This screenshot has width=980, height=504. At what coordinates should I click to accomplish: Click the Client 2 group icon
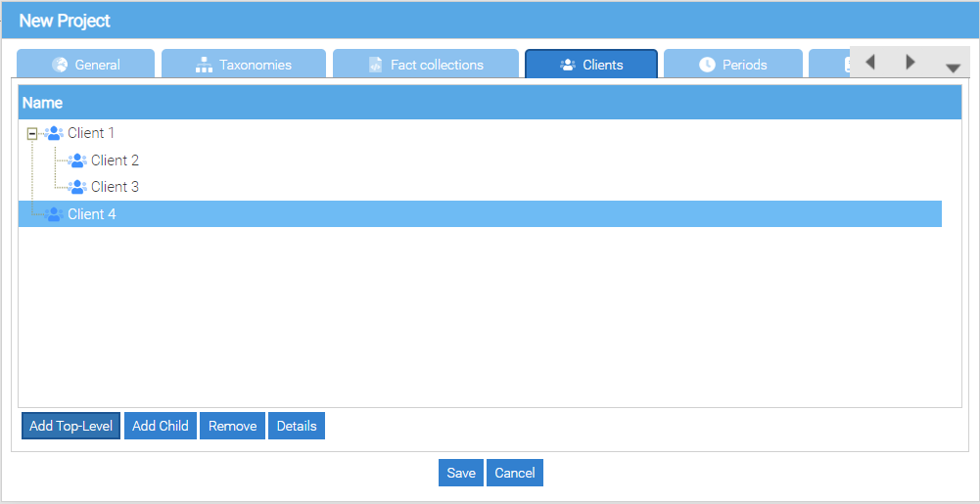click(x=77, y=160)
